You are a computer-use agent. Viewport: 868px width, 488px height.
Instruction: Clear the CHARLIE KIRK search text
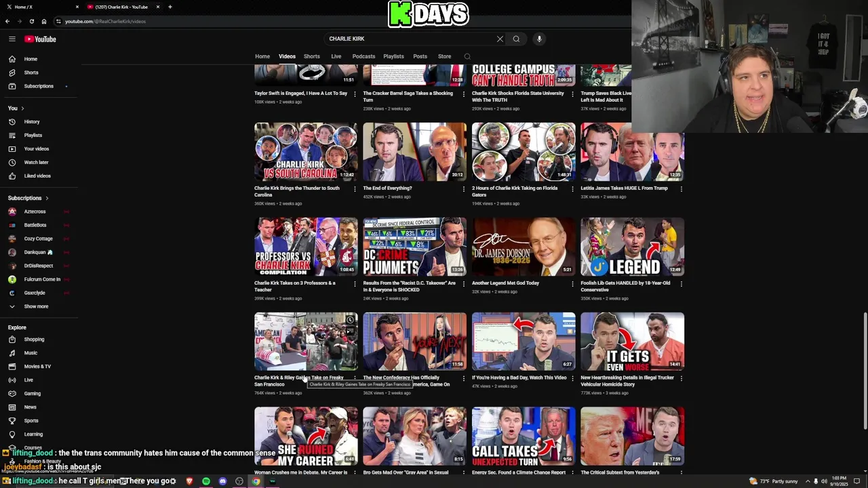pyautogui.click(x=500, y=39)
